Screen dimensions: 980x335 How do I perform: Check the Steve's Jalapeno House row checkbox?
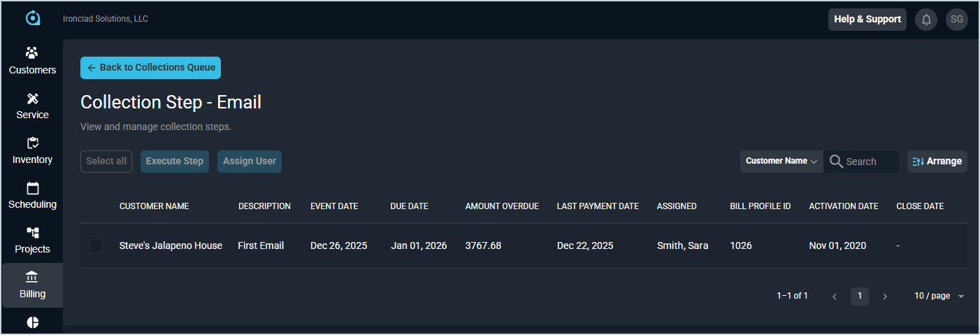coord(96,246)
